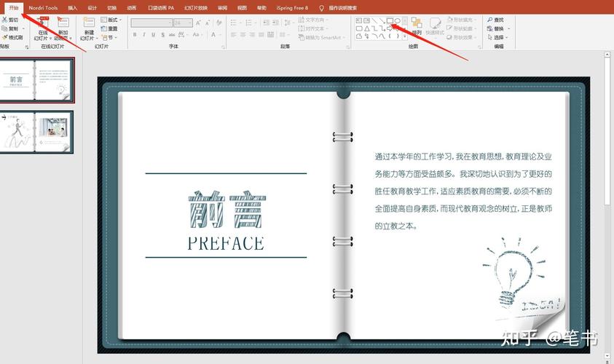This screenshot has width=614, height=364.
Task: Open the online slides (在线幻灯片) button
Action: click(x=43, y=28)
